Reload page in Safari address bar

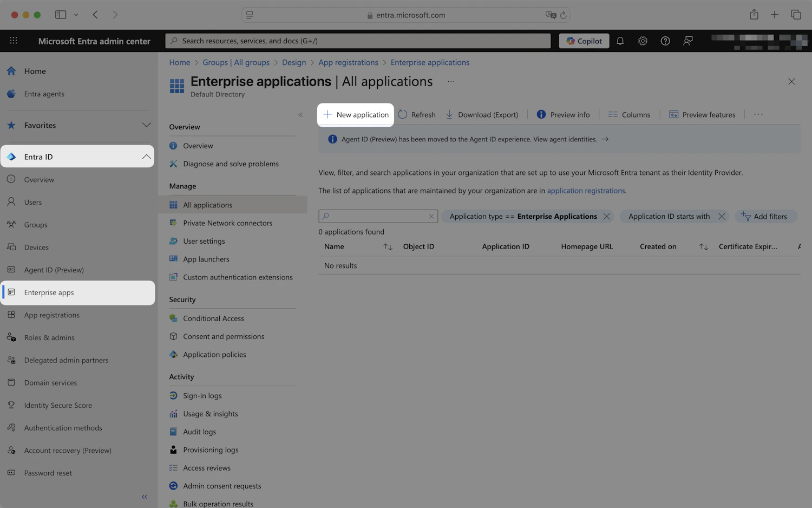pyautogui.click(x=563, y=15)
